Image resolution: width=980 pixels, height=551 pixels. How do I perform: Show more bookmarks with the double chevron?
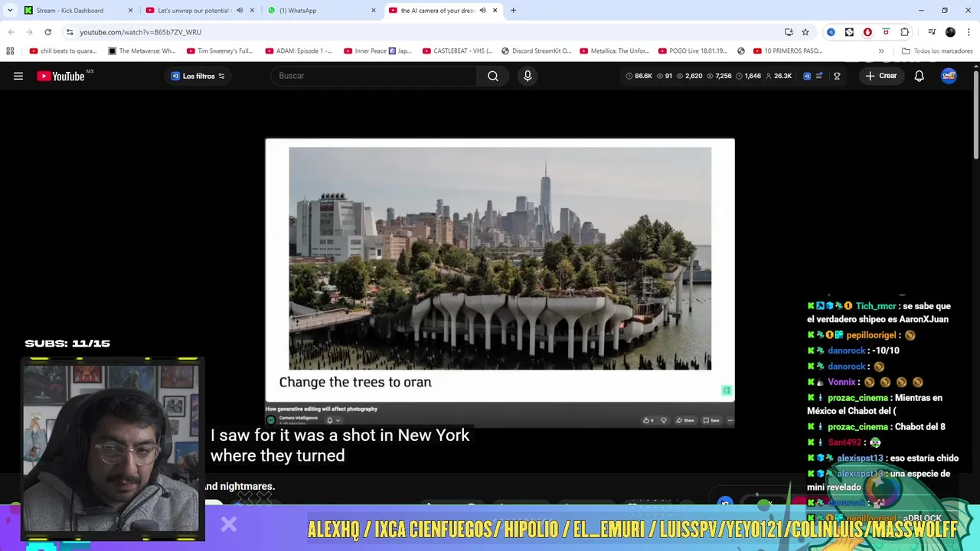point(881,51)
